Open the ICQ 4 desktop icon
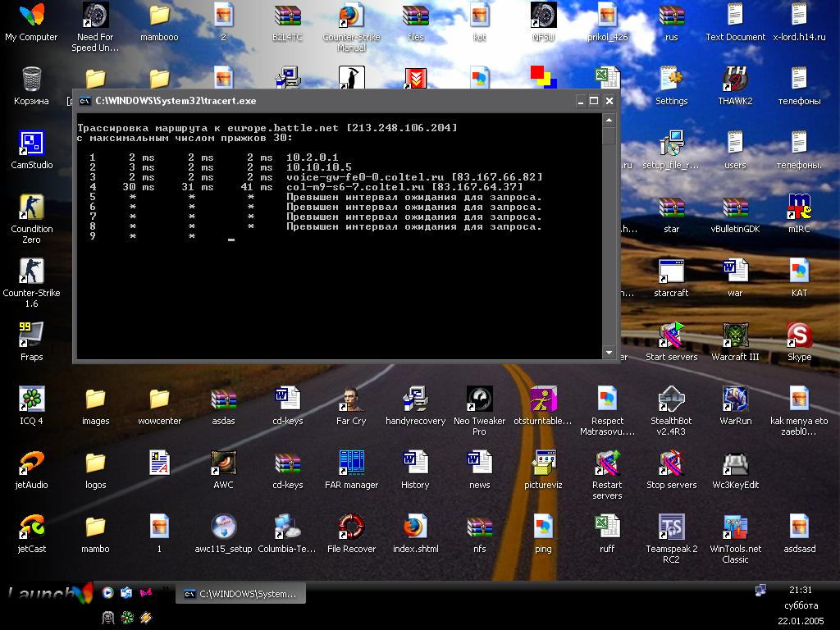 [31, 399]
